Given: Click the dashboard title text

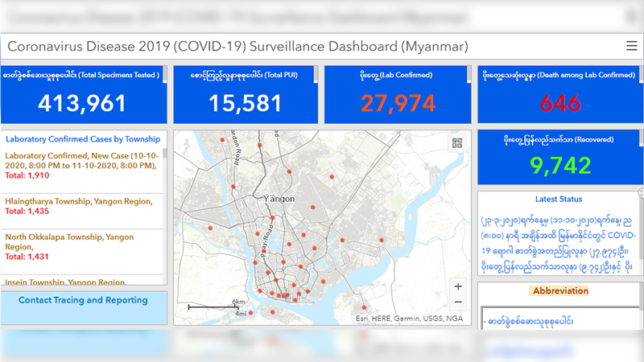Looking at the screenshot, I should tap(237, 47).
